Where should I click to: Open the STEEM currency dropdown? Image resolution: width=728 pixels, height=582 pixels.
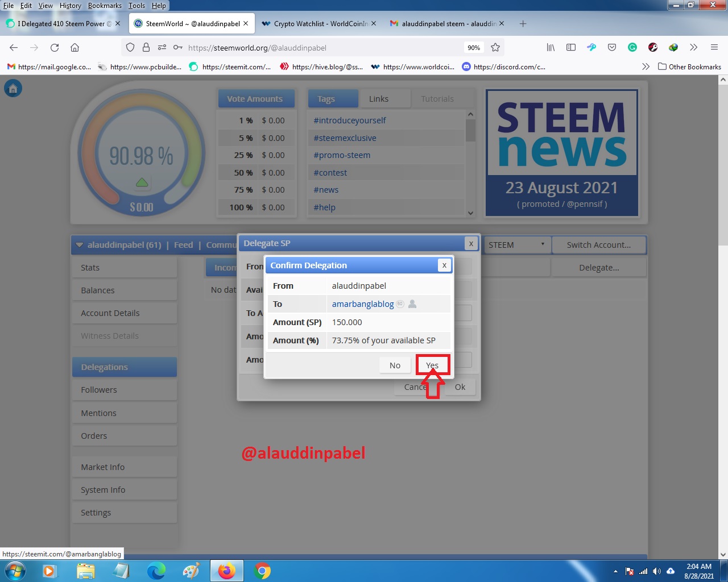click(x=517, y=245)
